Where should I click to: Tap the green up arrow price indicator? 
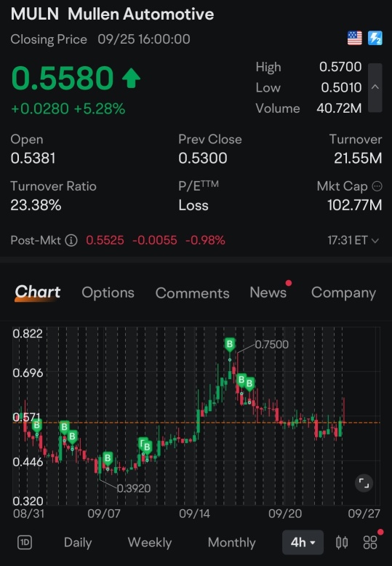point(131,78)
